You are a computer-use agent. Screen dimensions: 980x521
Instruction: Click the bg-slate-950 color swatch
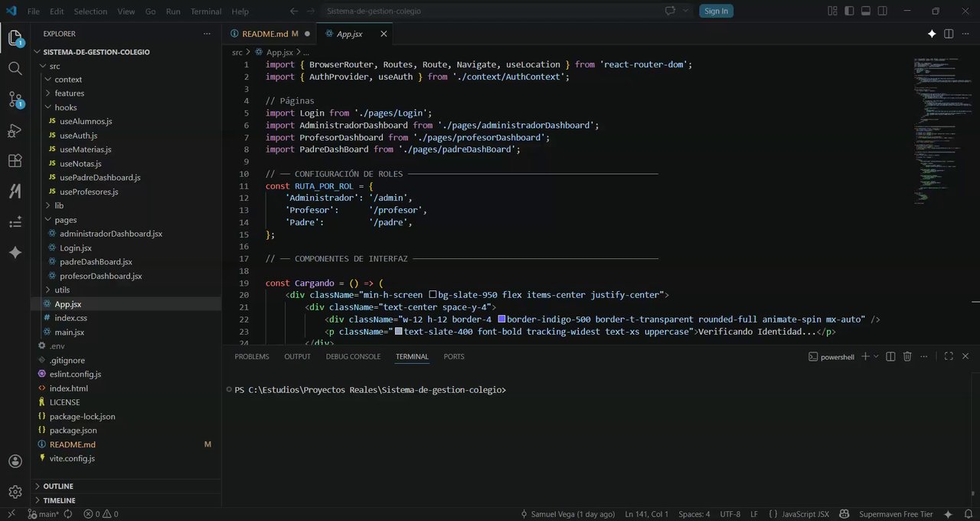pyautogui.click(x=433, y=295)
